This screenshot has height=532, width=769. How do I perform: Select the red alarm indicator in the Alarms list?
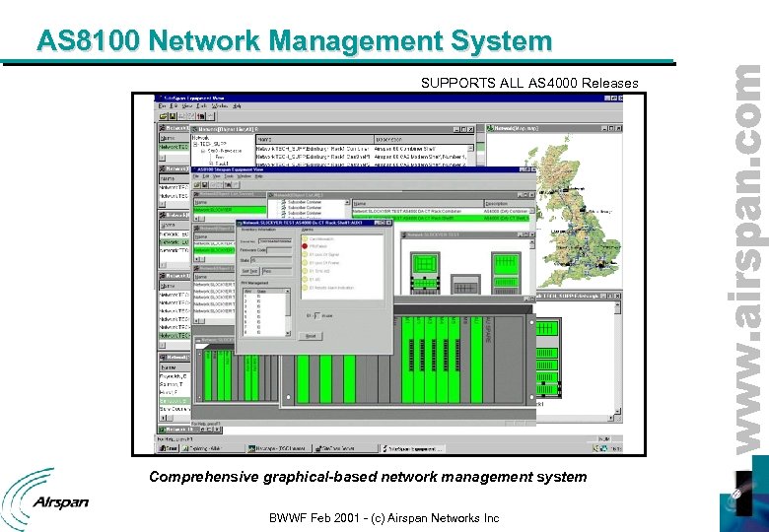pos(305,246)
